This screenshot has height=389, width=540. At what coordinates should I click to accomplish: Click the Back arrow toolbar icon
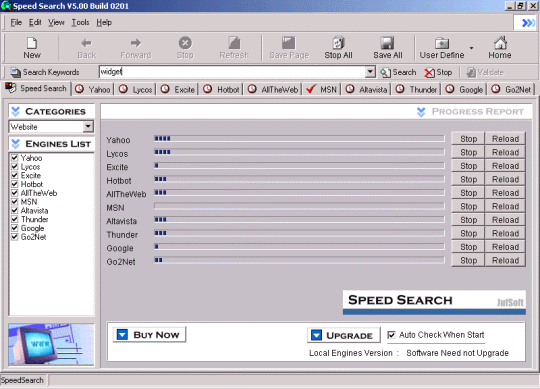(x=86, y=43)
